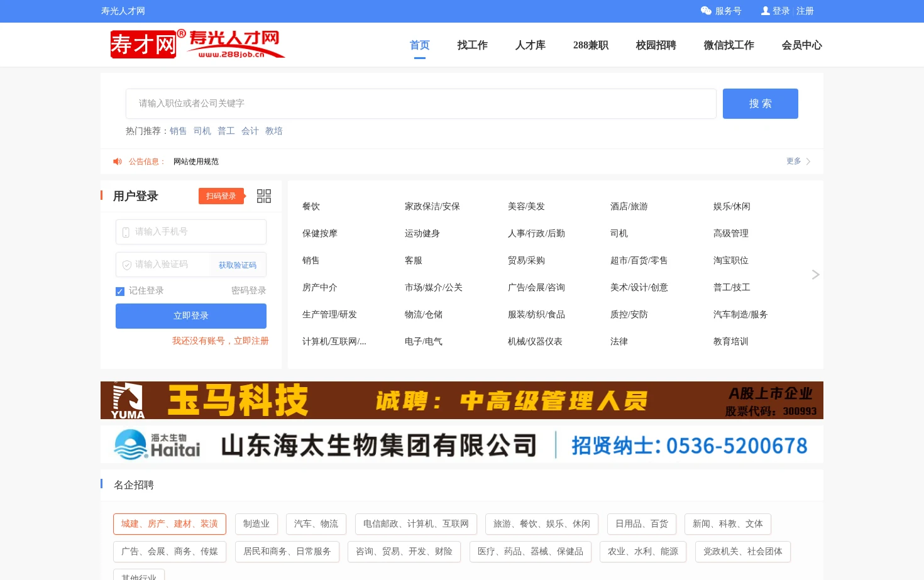Click 注册 link in top bar
The width and height of the screenshot is (924, 580).
click(805, 11)
